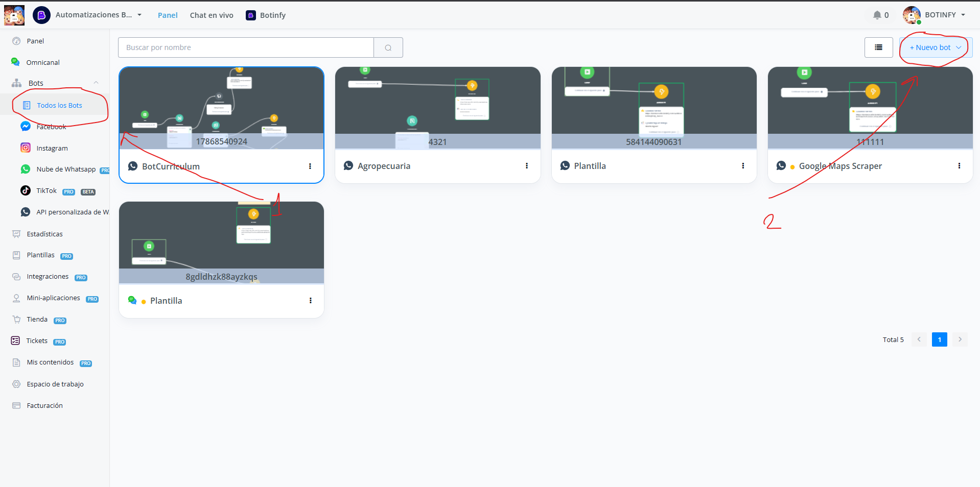
Task: Open Omnicanal in the sidebar
Action: coord(43,62)
